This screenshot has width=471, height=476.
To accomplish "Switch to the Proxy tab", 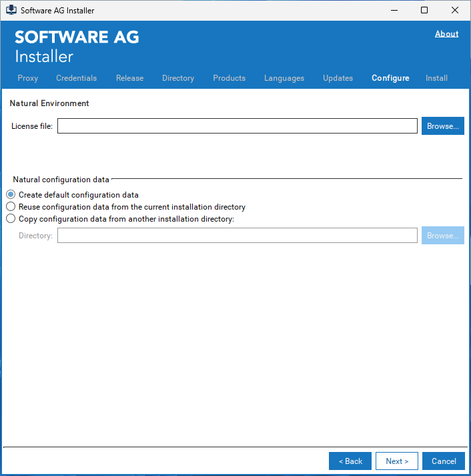I will pyautogui.click(x=28, y=78).
